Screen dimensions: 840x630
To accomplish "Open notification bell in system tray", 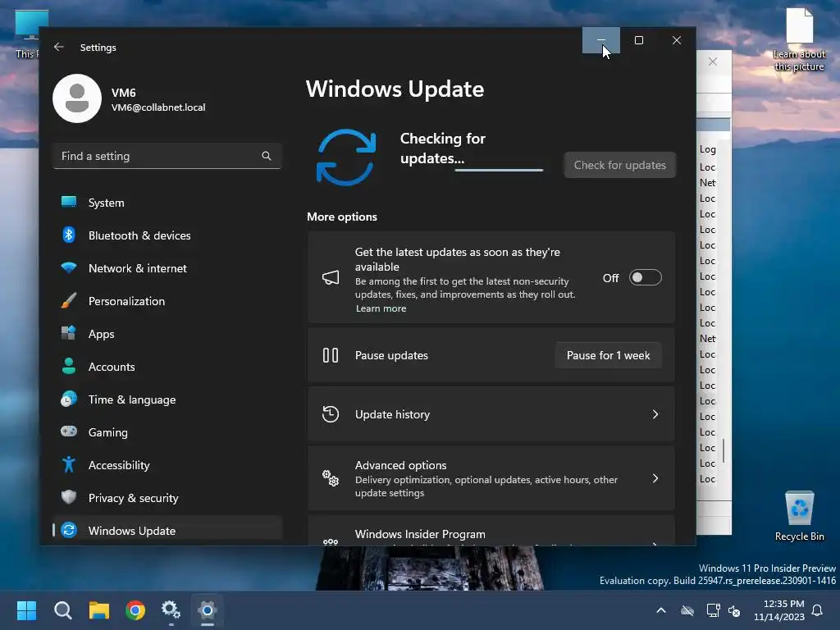I will pyautogui.click(x=817, y=610).
